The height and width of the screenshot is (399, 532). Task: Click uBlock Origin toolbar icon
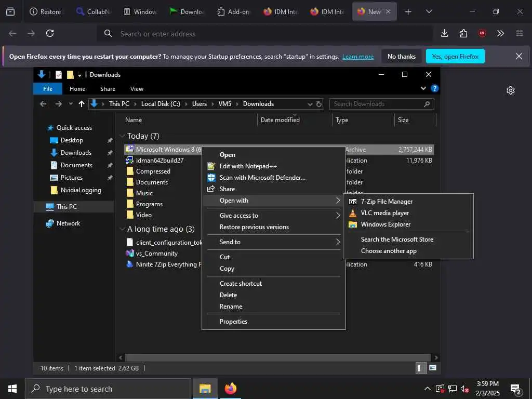coord(482,33)
